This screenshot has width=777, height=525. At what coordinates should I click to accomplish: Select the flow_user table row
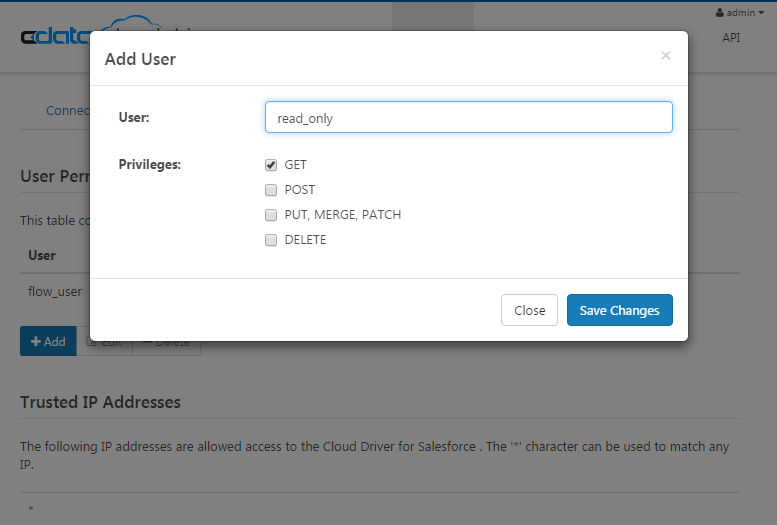[x=55, y=292]
